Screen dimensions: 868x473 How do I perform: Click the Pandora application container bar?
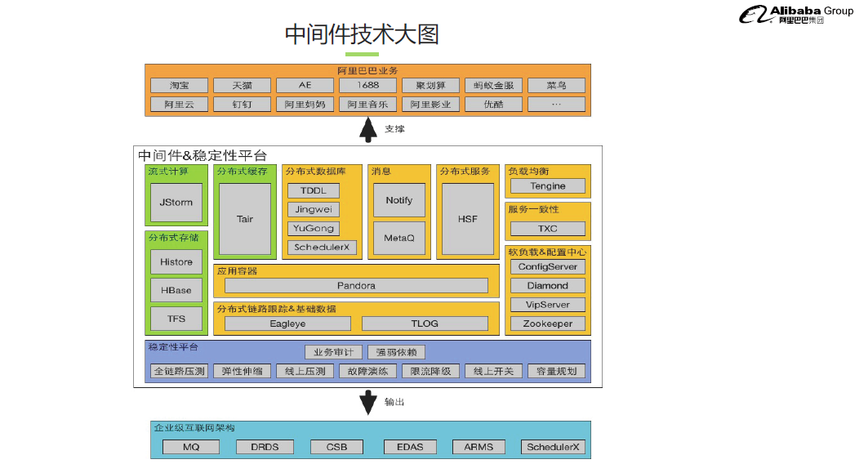pos(356,286)
